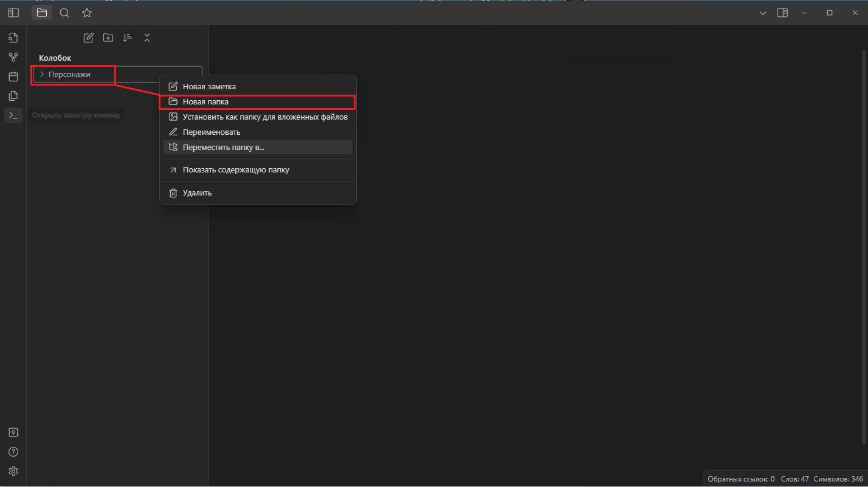Toggle the left sidebar
868x487 pixels.
[x=13, y=13]
